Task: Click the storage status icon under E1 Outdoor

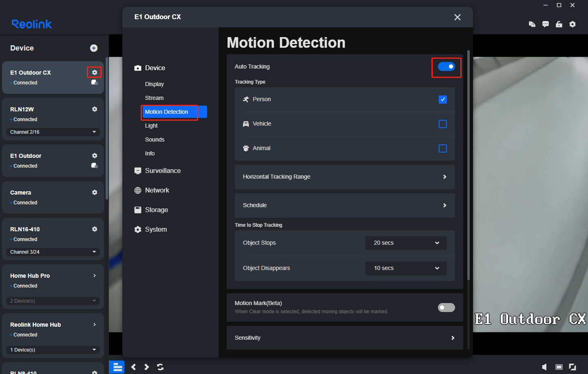Action: tap(95, 166)
